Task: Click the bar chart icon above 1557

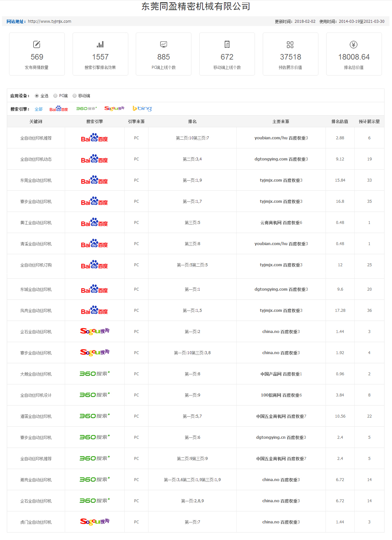Action: pos(100,44)
